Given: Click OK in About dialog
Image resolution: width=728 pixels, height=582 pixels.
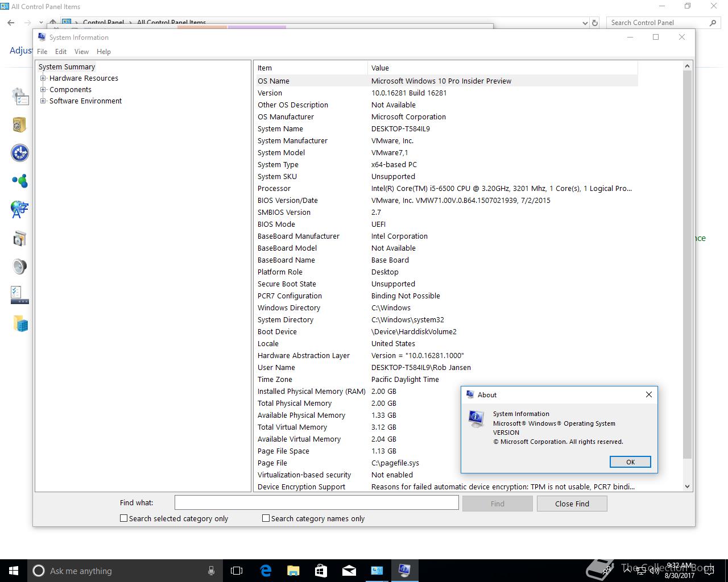Looking at the screenshot, I should click(630, 462).
